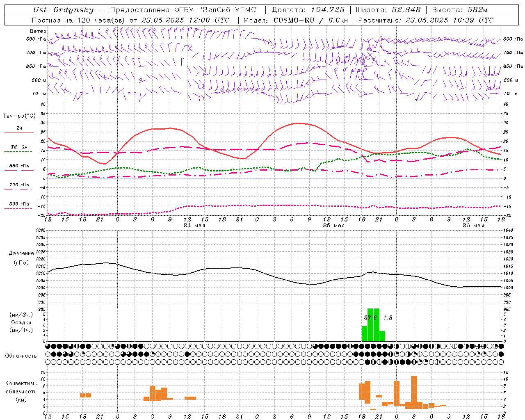Click the '850 гПа' temperature legend entry

[19, 166]
